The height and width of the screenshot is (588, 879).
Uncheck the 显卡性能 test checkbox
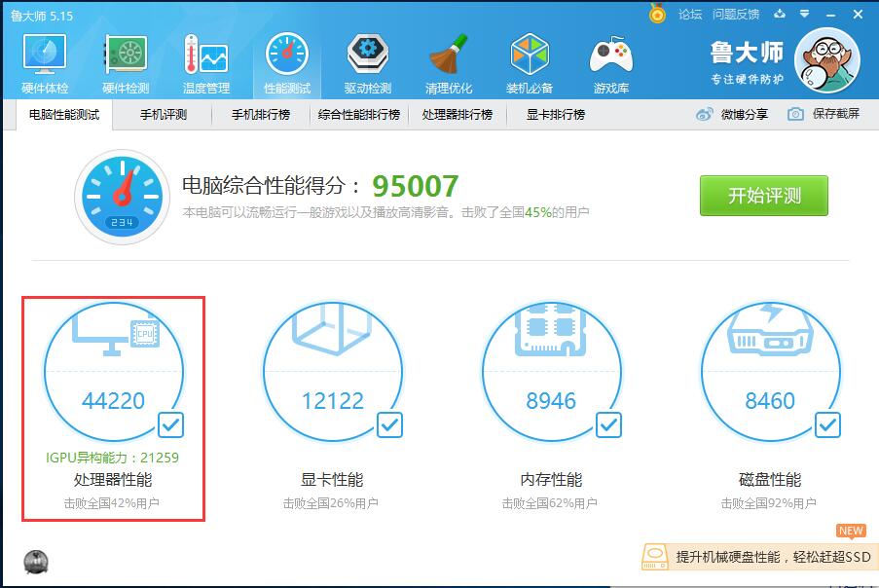click(x=389, y=424)
